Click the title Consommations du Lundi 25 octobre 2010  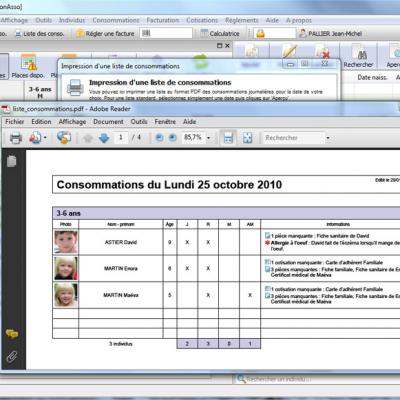point(169,185)
